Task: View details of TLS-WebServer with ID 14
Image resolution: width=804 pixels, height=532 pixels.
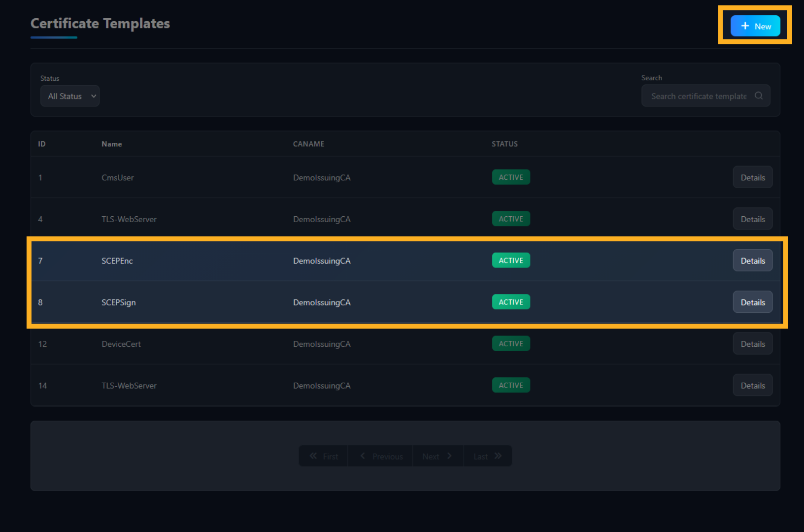Action: point(752,385)
